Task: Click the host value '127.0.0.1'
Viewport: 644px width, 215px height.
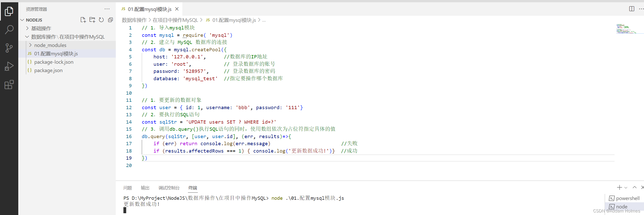Action: click(187, 57)
